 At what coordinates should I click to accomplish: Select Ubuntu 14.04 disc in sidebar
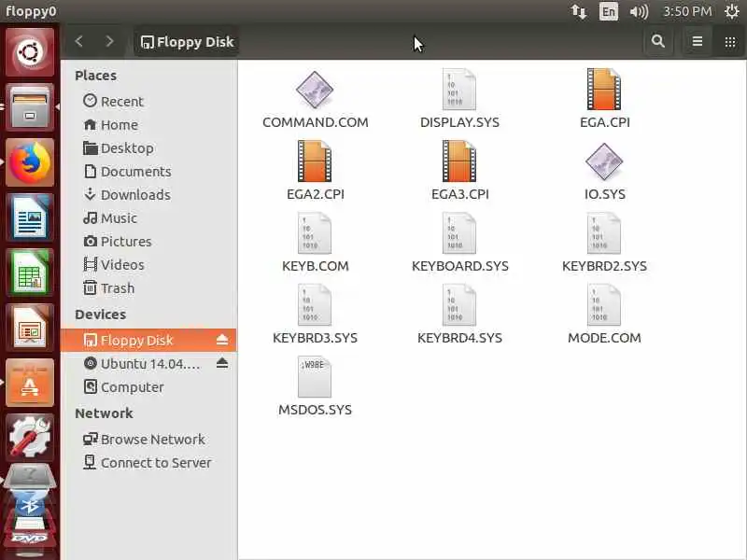[148, 363]
